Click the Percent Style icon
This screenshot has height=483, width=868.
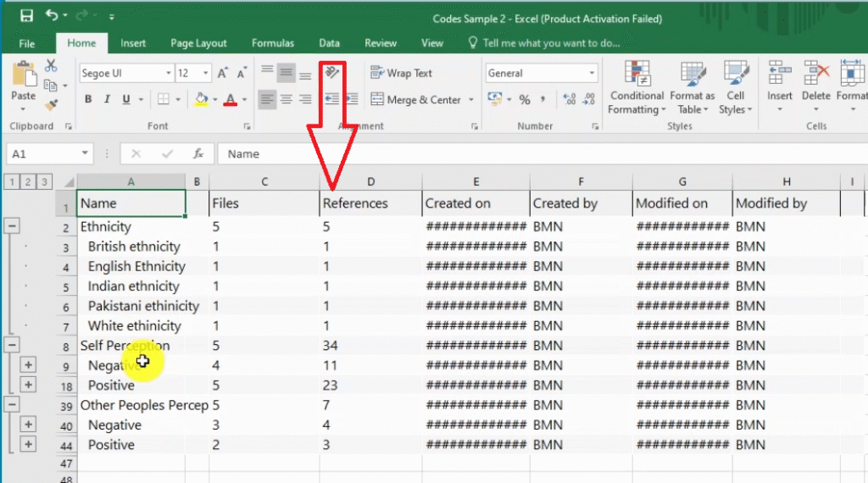(525, 100)
